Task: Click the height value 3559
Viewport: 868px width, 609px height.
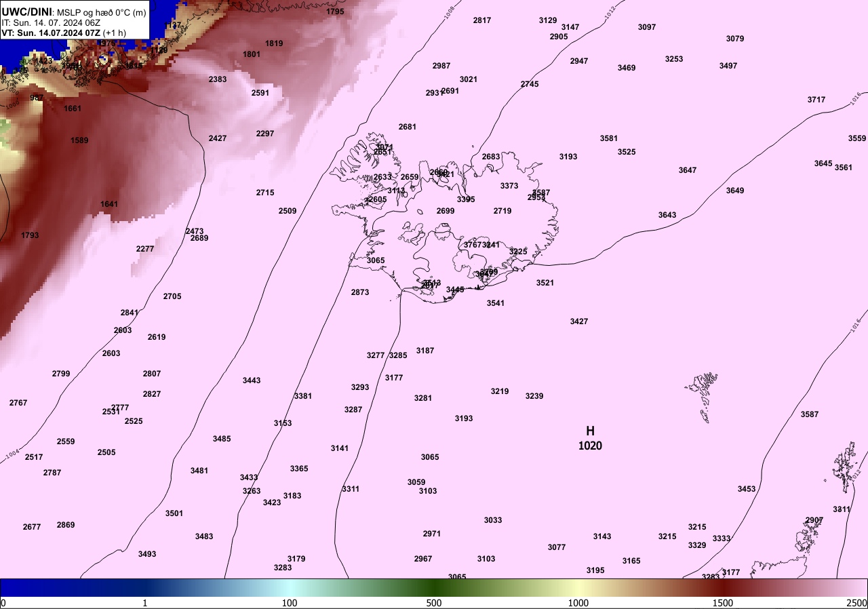Action: 857,138
